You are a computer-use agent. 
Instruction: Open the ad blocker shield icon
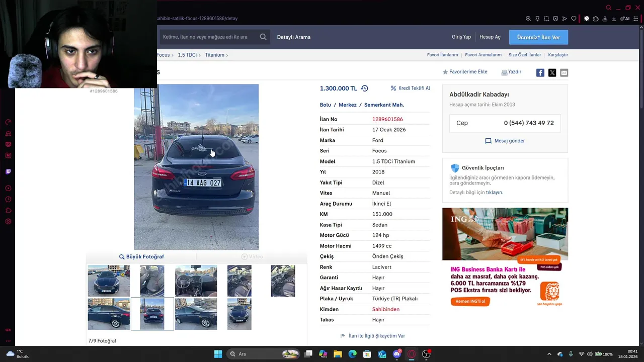click(555, 19)
